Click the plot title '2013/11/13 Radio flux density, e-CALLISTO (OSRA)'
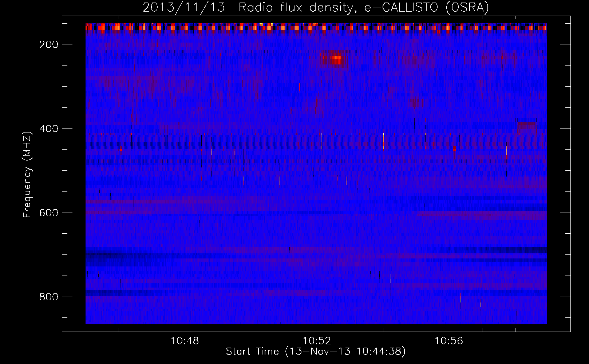The width and height of the screenshot is (589, 364). [316, 7]
